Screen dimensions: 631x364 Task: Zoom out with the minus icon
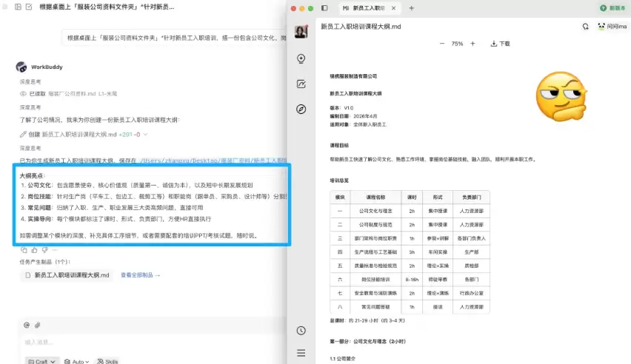pyautogui.click(x=442, y=44)
